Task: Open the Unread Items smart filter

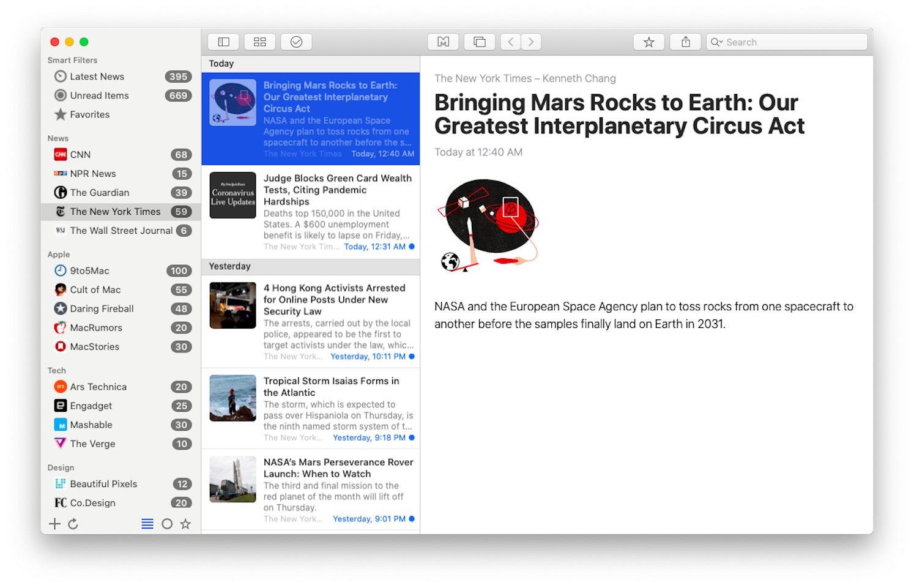Action: 100,95
